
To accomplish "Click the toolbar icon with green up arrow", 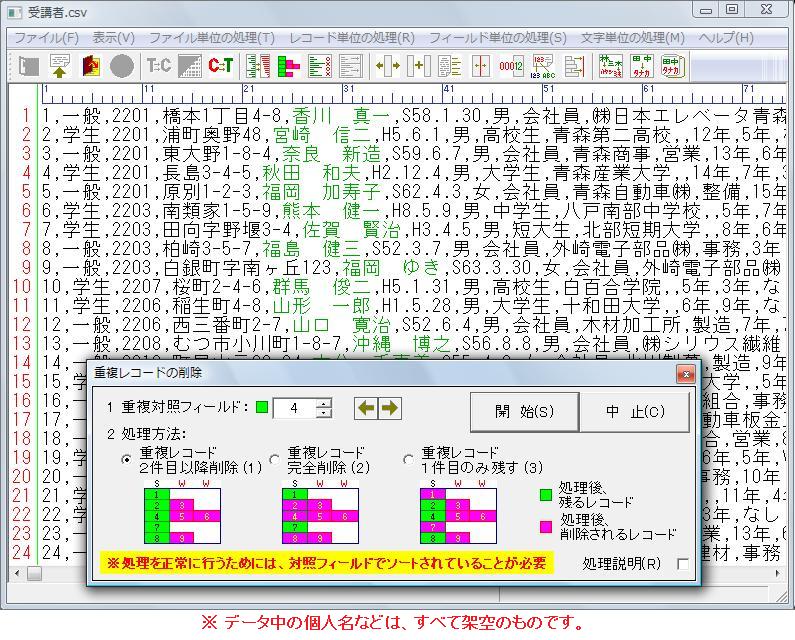I will [60, 67].
